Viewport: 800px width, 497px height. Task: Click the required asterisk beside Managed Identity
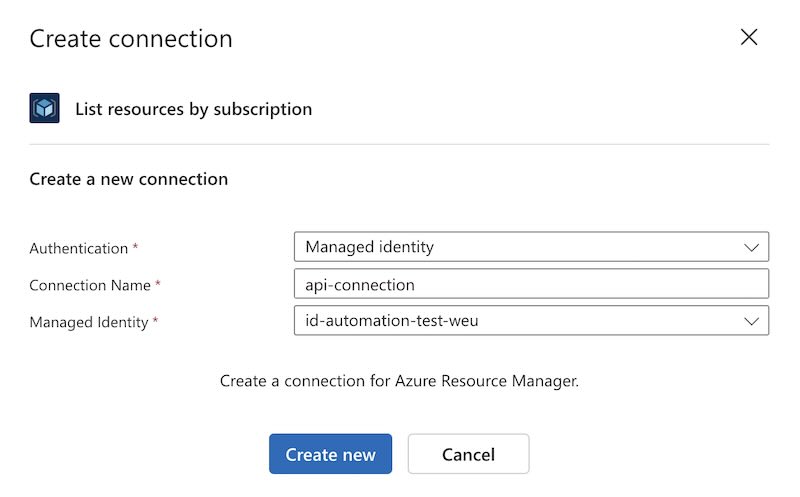[156, 320]
